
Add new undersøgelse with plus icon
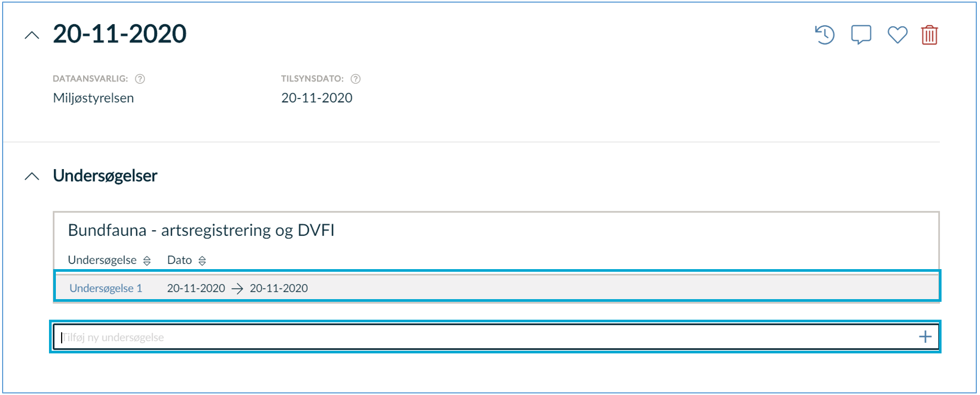(x=925, y=337)
